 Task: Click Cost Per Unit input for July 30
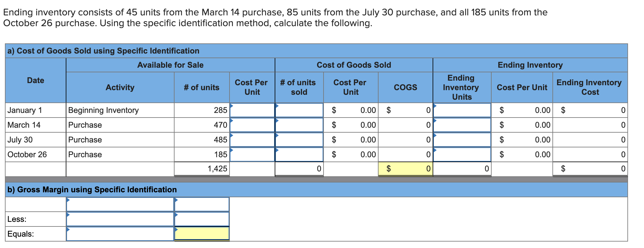click(x=252, y=140)
